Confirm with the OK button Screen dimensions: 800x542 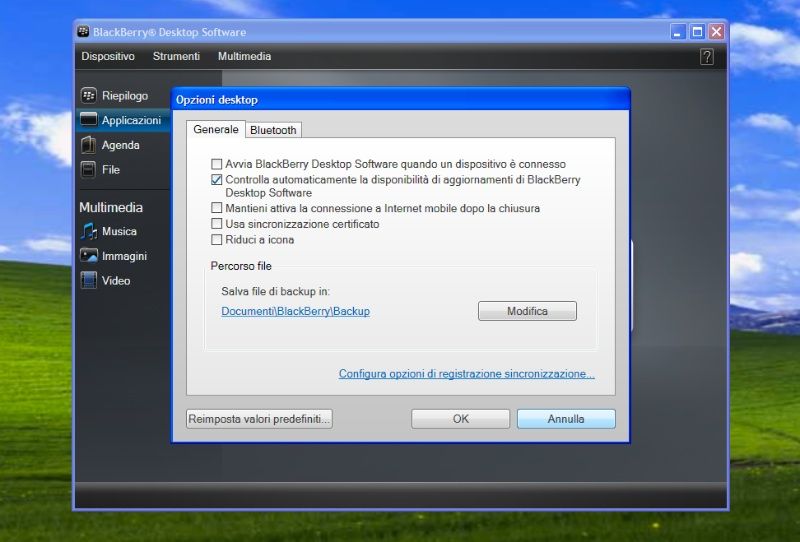pos(460,419)
